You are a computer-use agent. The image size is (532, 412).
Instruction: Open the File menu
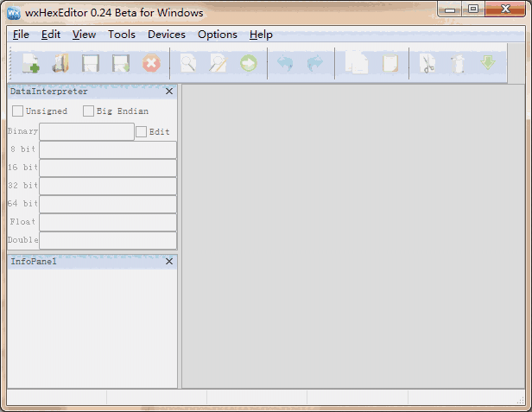pyautogui.click(x=21, y=35)
